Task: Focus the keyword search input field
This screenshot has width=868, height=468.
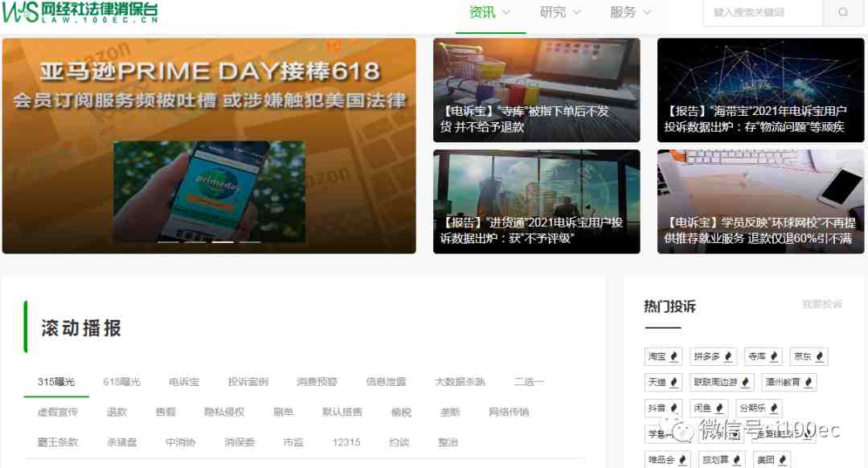Action: 763,12
